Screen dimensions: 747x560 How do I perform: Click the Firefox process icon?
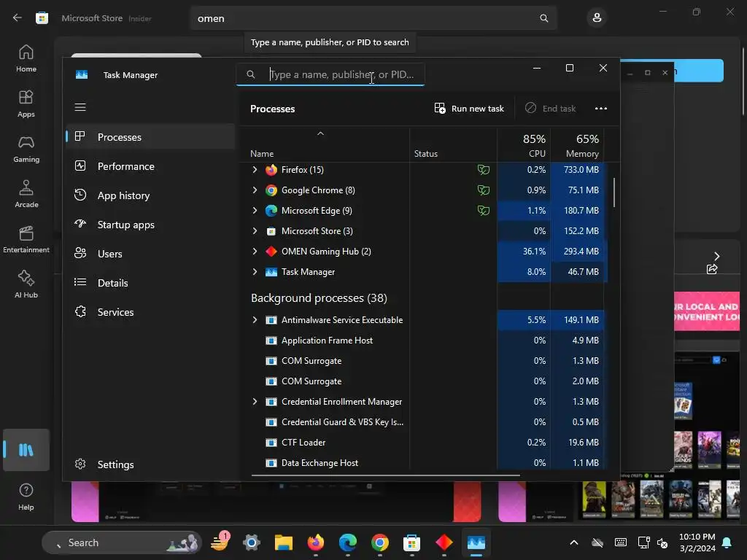(271, 169)
